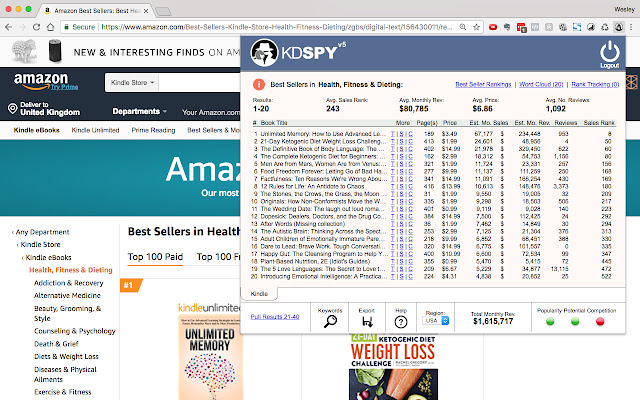
Task: Click the KDSPY Logout power icon
Action: pyautogui.click(x=609, y=51)
